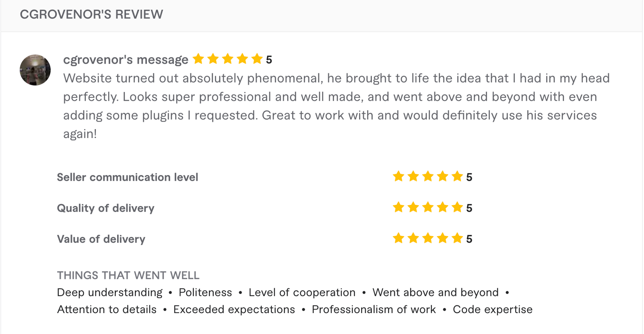Viewport: 644px width, 334px height.
Task: Click the Went above and beyond tag
Action: (436, 293)
